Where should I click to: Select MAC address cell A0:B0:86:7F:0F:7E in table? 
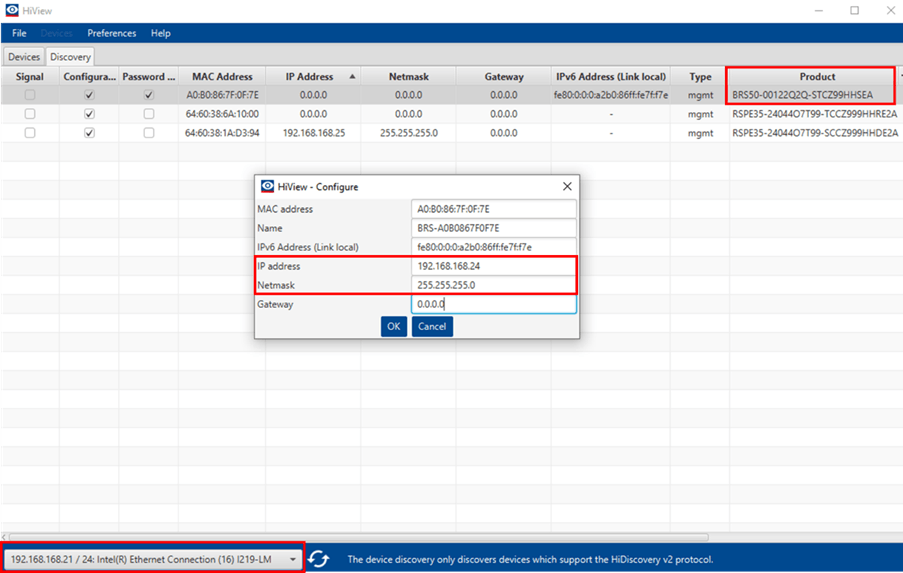click(222, 95)
